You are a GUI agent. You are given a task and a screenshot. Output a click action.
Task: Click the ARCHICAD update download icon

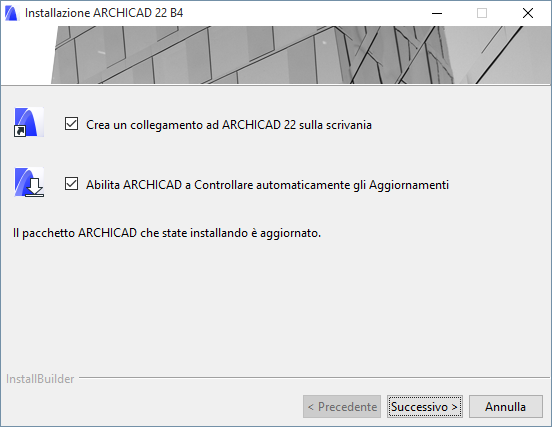coord(29,182)
